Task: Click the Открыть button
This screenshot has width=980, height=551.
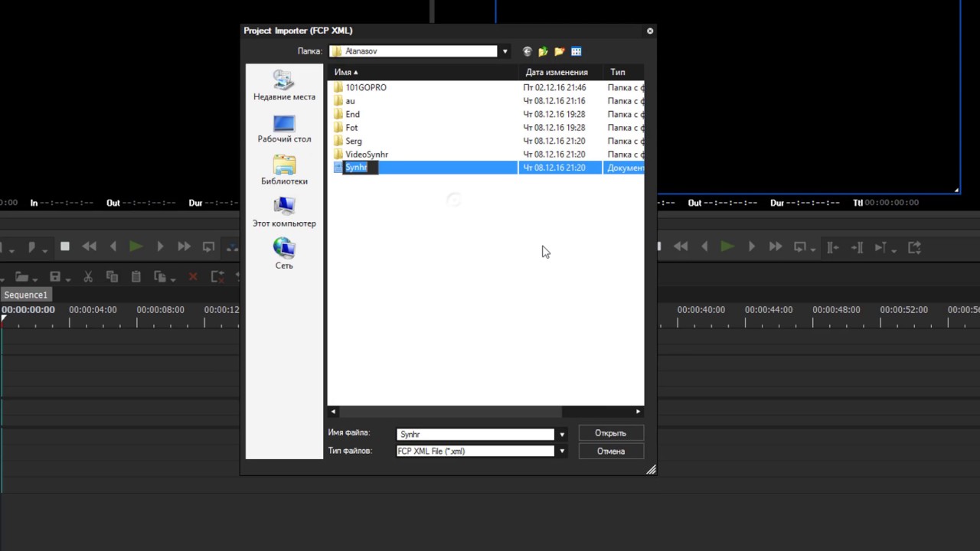Action: pos(610,433)
